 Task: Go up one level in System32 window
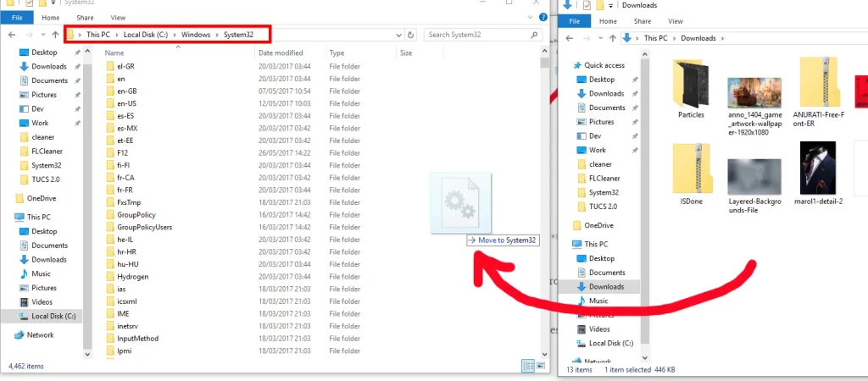(55, 35)
